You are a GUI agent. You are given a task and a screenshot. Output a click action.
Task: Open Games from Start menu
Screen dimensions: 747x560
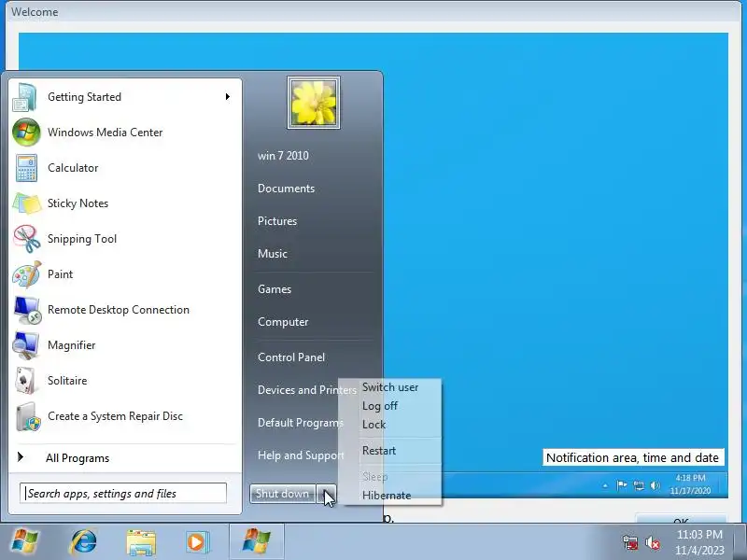(x=275, y=289)
